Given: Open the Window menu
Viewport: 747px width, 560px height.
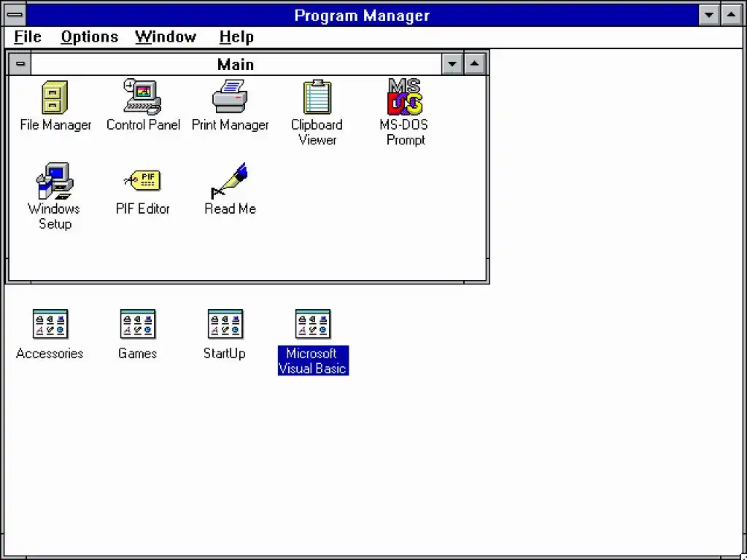Looking at the screenshot, I should pyautogui.click(x=166, y=36).
